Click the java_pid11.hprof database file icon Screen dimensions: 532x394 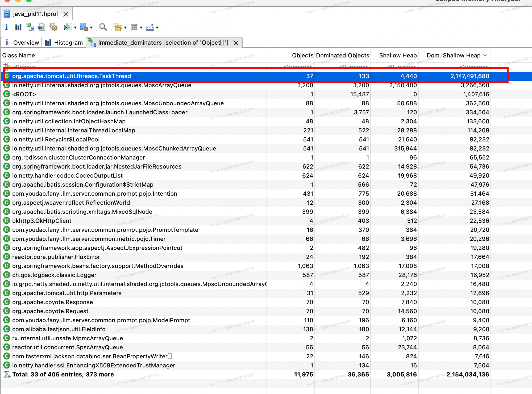tap(7, 14)
